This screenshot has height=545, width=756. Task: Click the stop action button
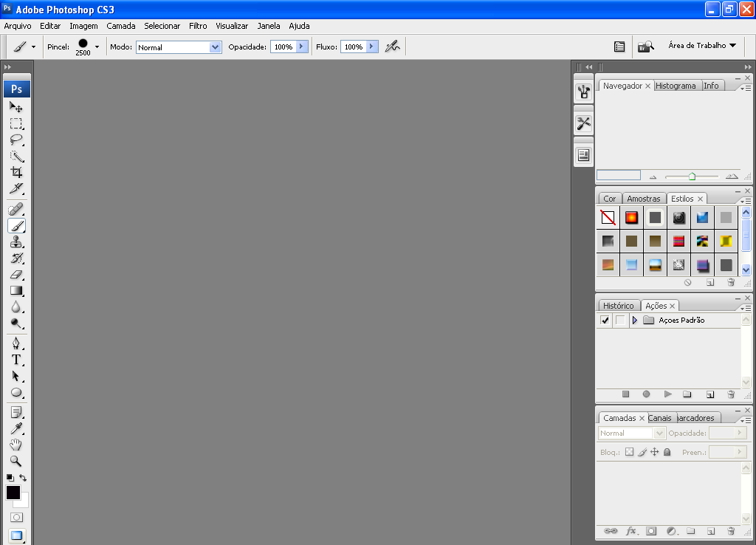[626, 394]
